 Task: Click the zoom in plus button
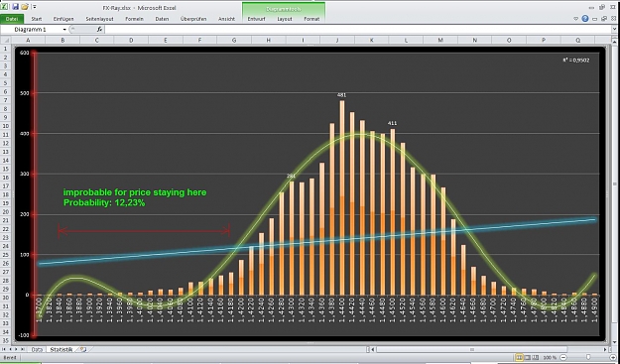click(x=613, y=358)
